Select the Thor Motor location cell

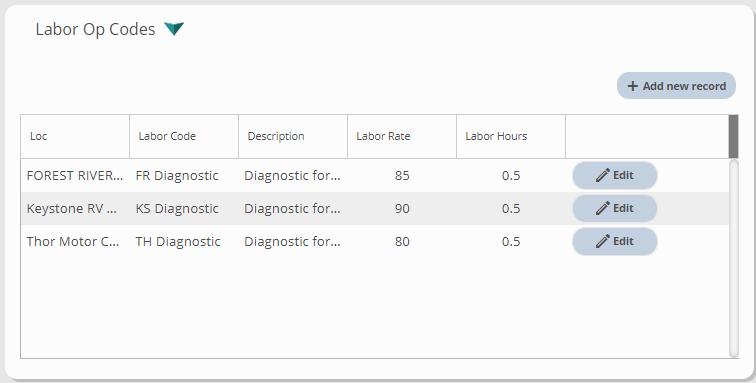[75, 241]
